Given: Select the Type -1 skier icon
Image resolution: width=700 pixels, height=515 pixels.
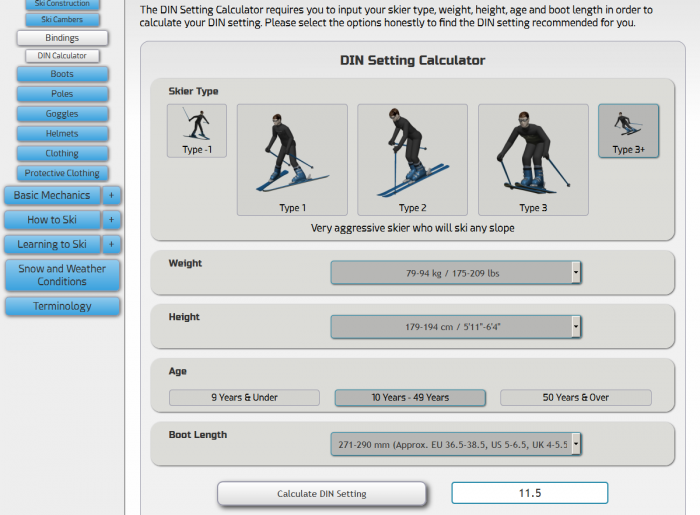Looking at the screenshot, I should point(197,131).
